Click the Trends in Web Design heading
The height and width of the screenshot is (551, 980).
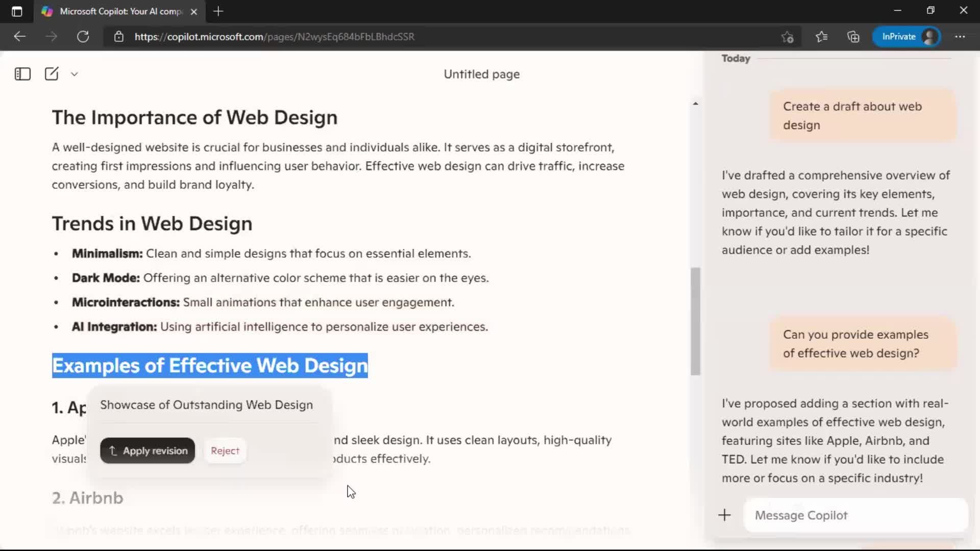[x=152, y=223]
